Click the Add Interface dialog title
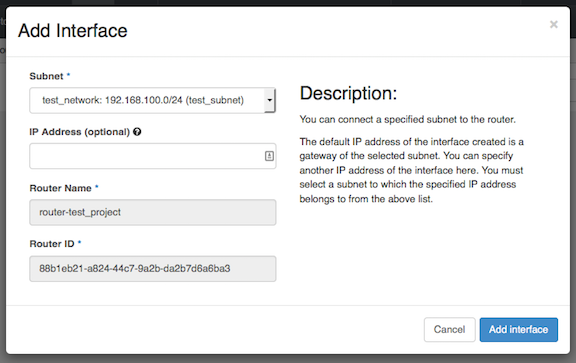This screenshot has height=363, width=576. [x=73, y=30]
